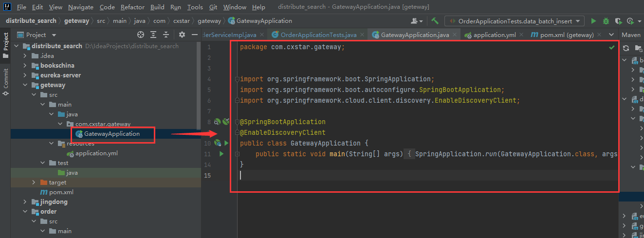Open the Refactor menu
Viewport: 644px width, 238px height.
(132, 7)
